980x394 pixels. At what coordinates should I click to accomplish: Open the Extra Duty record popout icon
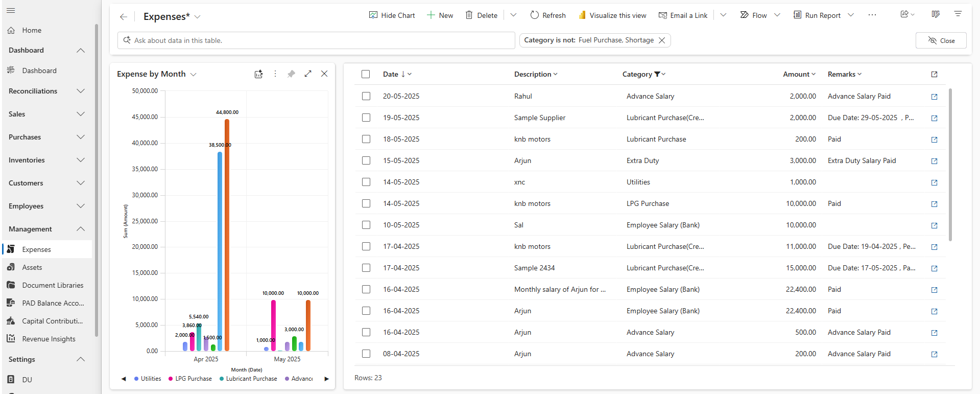point(935,161)
